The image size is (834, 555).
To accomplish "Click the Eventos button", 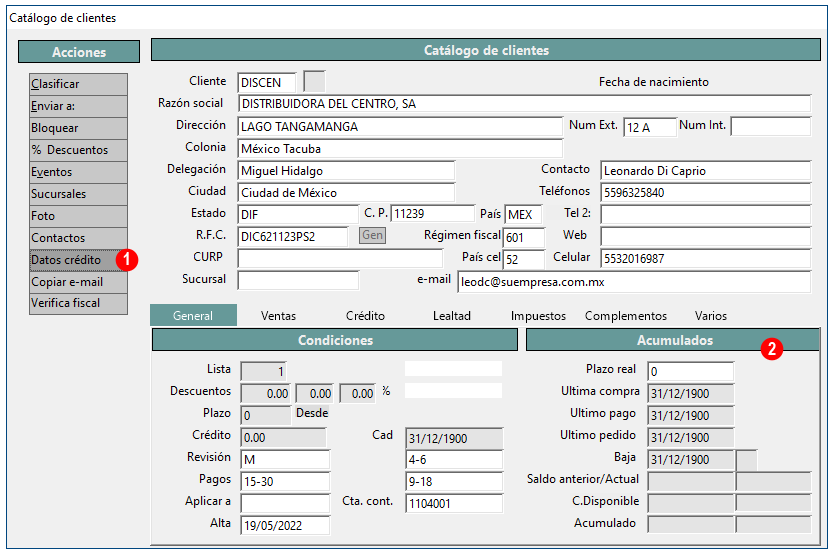I will coord(78,172).
